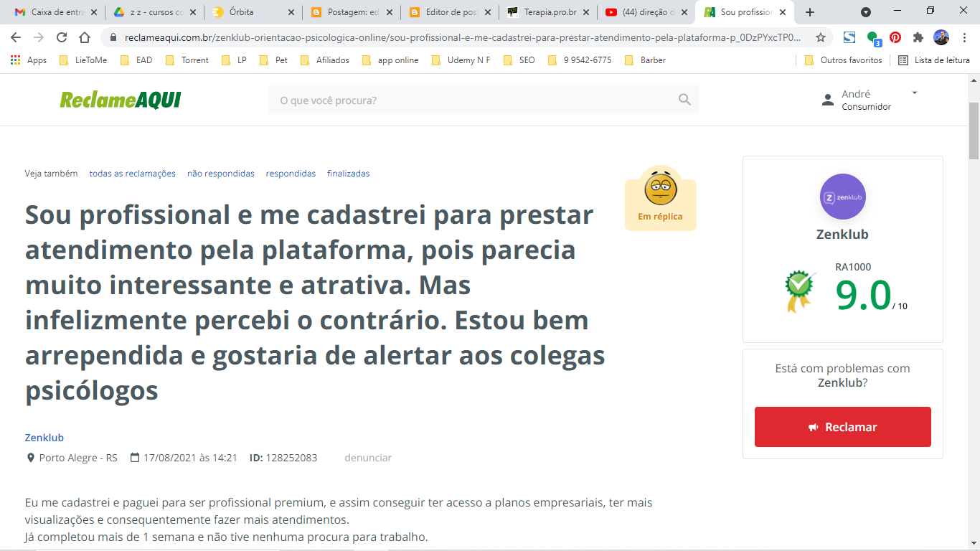Open the não respondidas link

tap(221, 174)
